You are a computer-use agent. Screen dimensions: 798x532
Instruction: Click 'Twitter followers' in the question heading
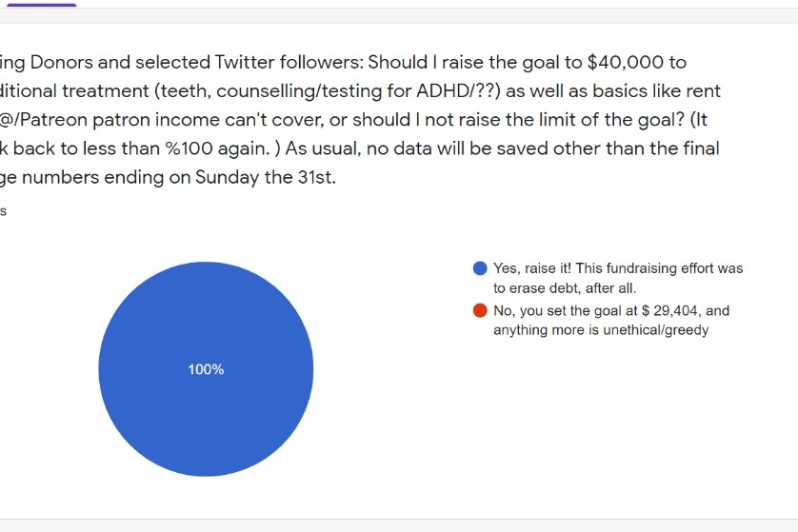[x=289, y=63]
